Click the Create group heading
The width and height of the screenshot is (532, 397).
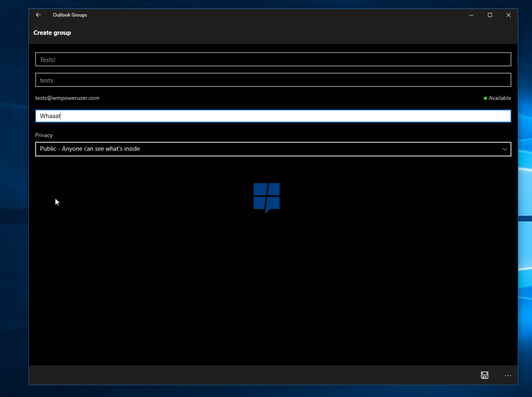[x=52, y=33]
